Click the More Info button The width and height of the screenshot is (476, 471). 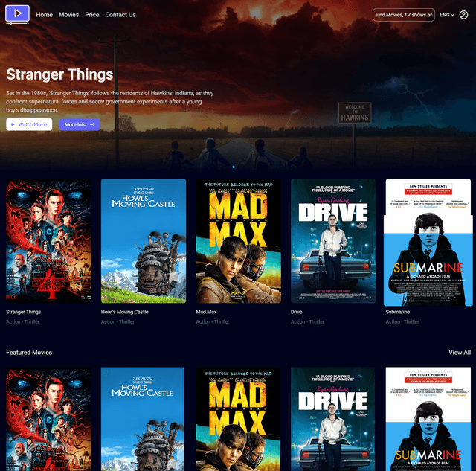tap(80, 124)
